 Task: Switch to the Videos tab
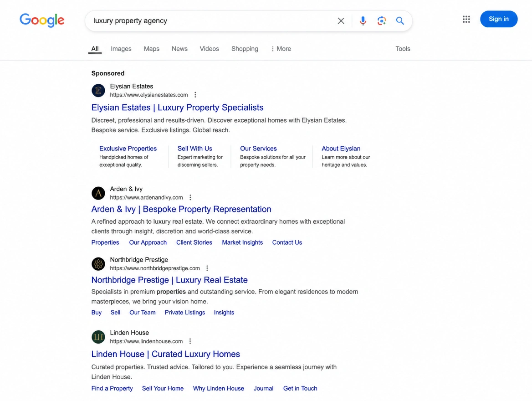tap(210, 49)
